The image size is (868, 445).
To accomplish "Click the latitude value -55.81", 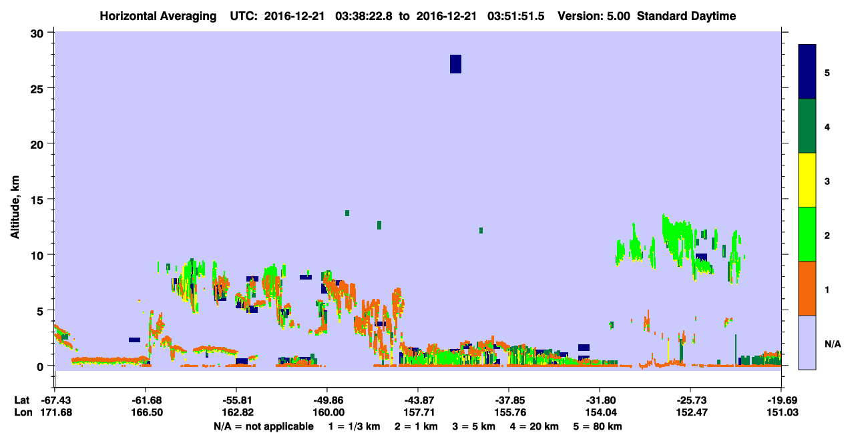I will coord(236,400).
